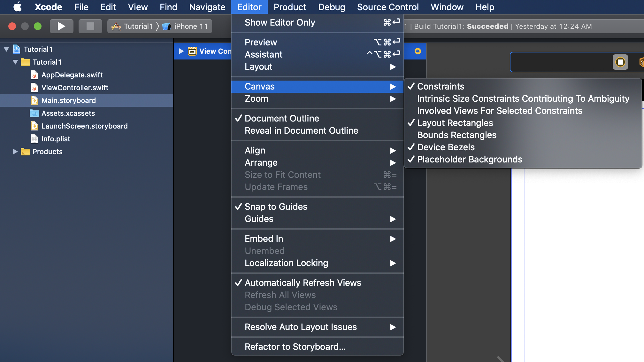Click the Info.plist file icon
This screenshot has width=644, height=362.
click(x=34, y=139)
